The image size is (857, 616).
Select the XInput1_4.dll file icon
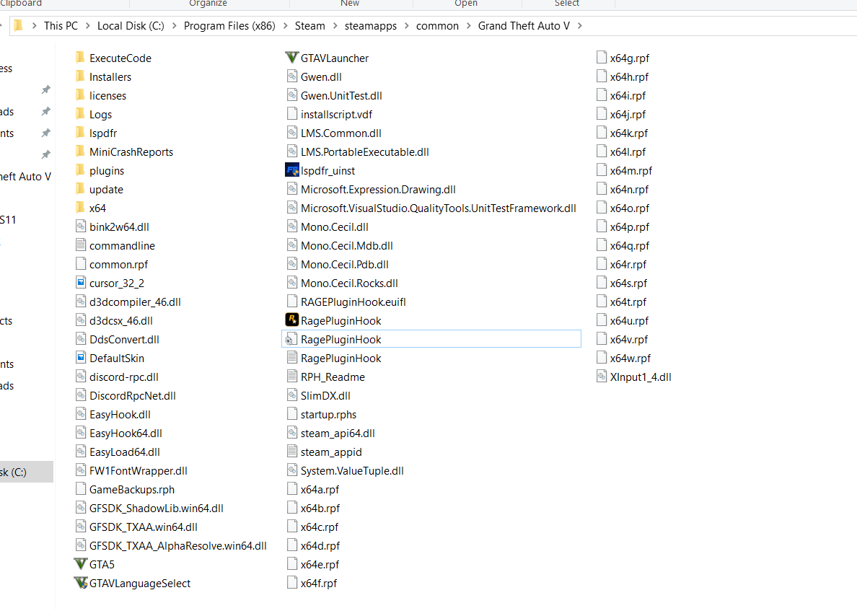point(601,377)
